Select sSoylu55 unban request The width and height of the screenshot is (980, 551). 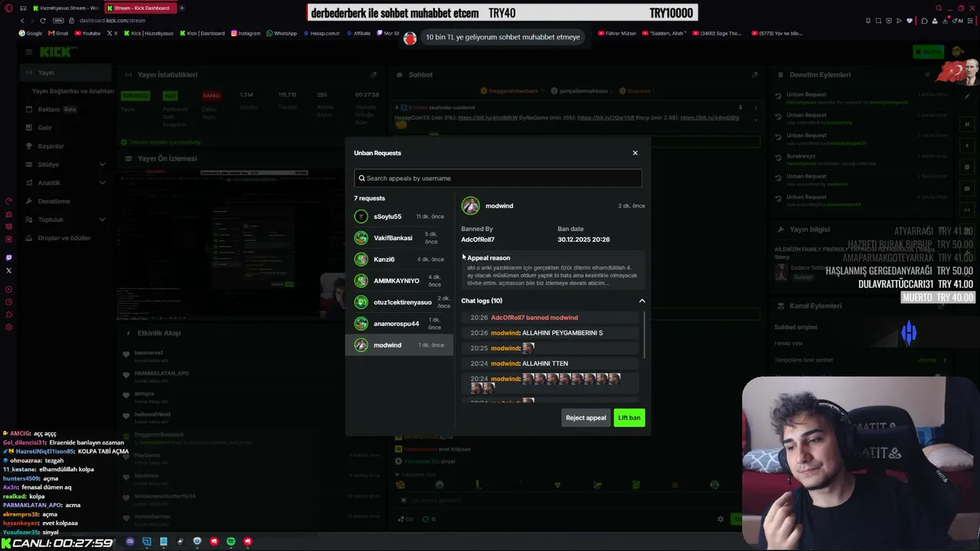[399, 217]
